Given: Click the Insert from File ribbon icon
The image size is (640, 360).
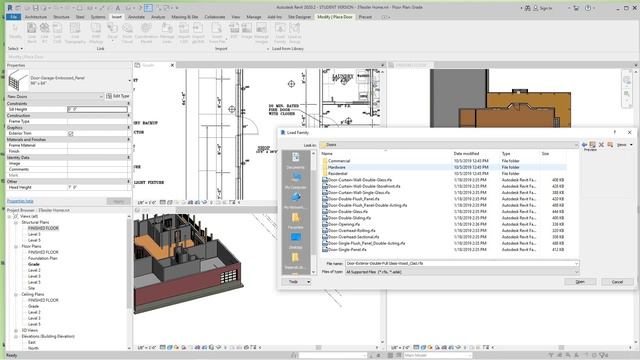Looking at the screenshot, I should [x=217, y=33].
